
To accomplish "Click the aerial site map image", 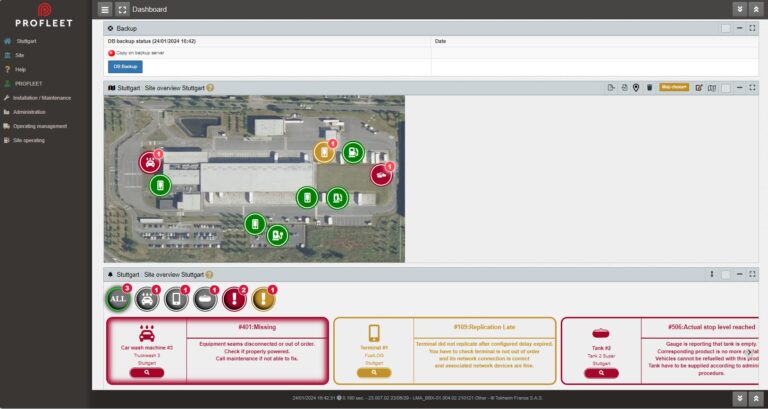I will [254, 179].
